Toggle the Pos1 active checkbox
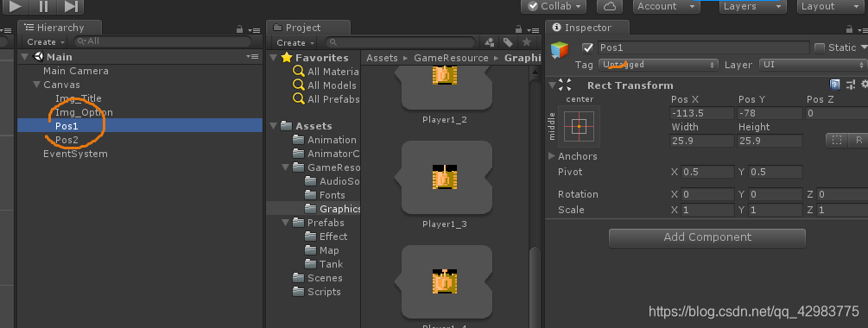868x328 pixels. click(x=588, y=47)
